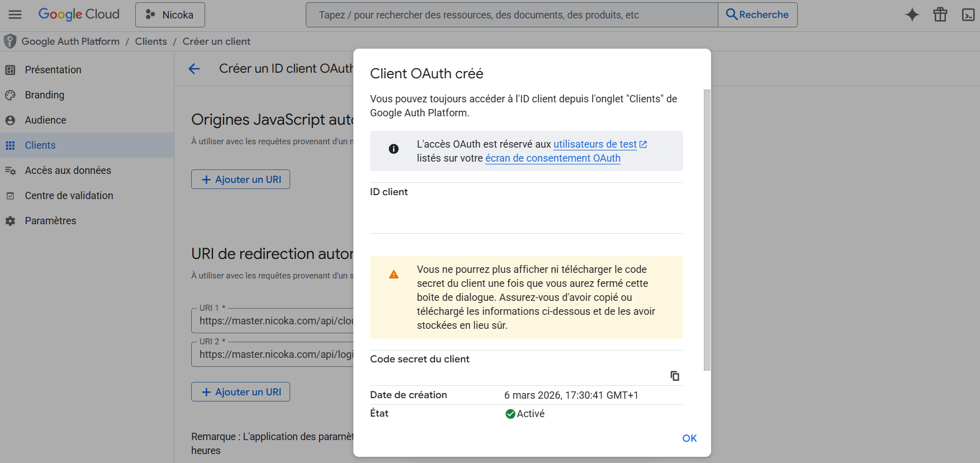Activate Cloud Shell terminal icon
This screenshot has width=980, height=463.
(968, 15)
